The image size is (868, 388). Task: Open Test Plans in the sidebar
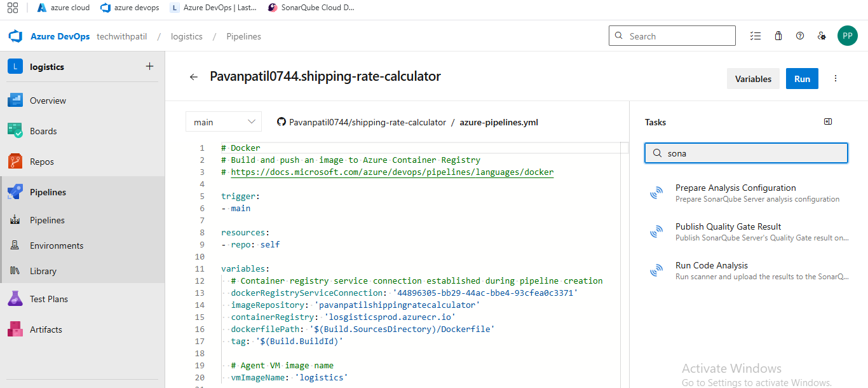click(49, 299)
